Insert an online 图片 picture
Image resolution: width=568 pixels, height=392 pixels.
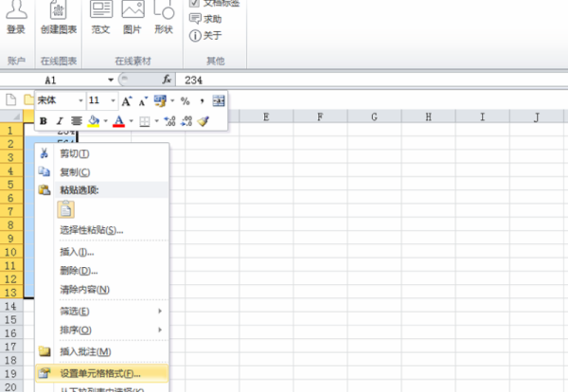[133, 16]
